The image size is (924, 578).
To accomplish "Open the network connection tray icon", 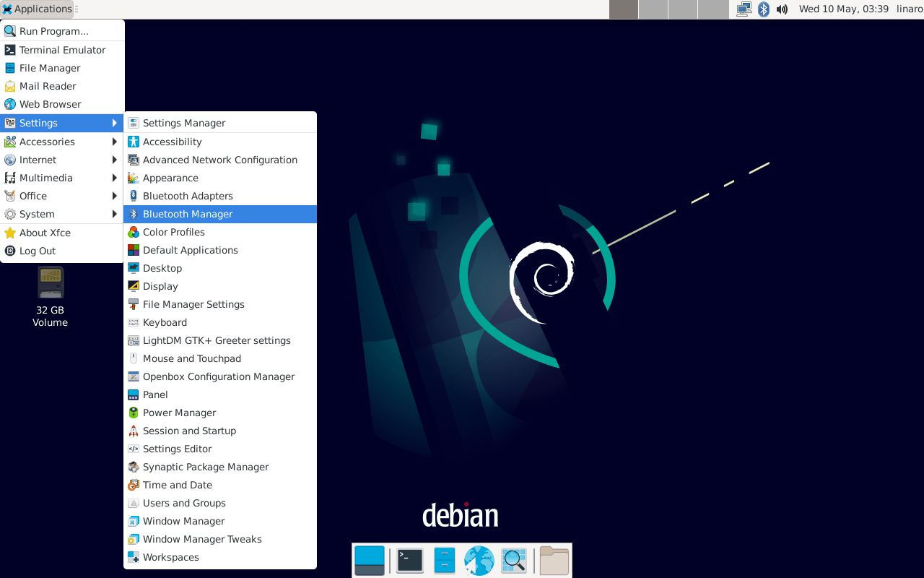I will coord(744,9).
